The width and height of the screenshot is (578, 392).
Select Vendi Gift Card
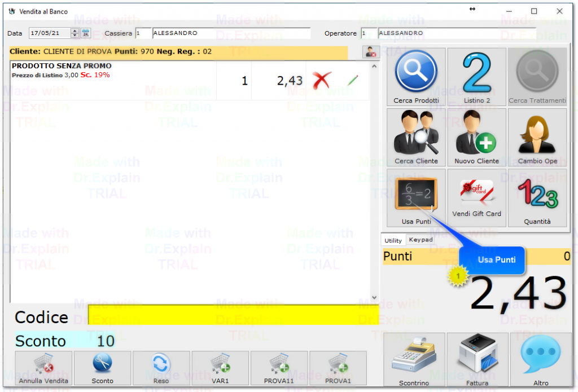[x=477, y=197]
